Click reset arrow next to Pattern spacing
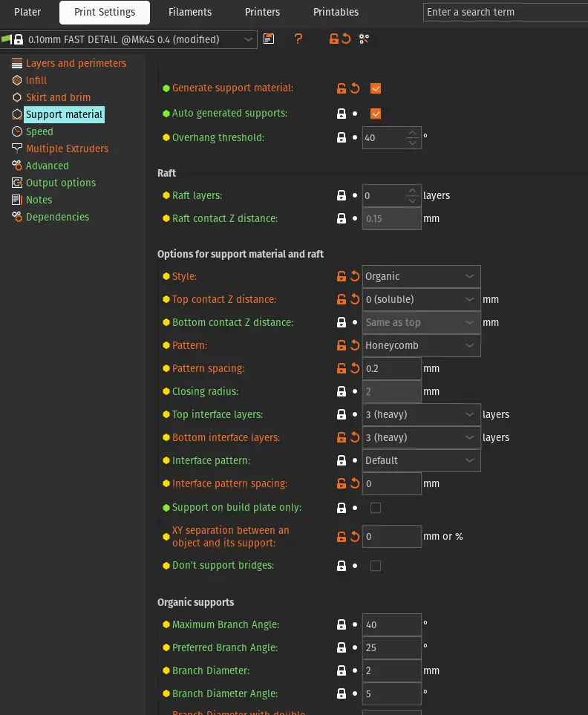Screen dimensions: 588x715 pos(355,368)
